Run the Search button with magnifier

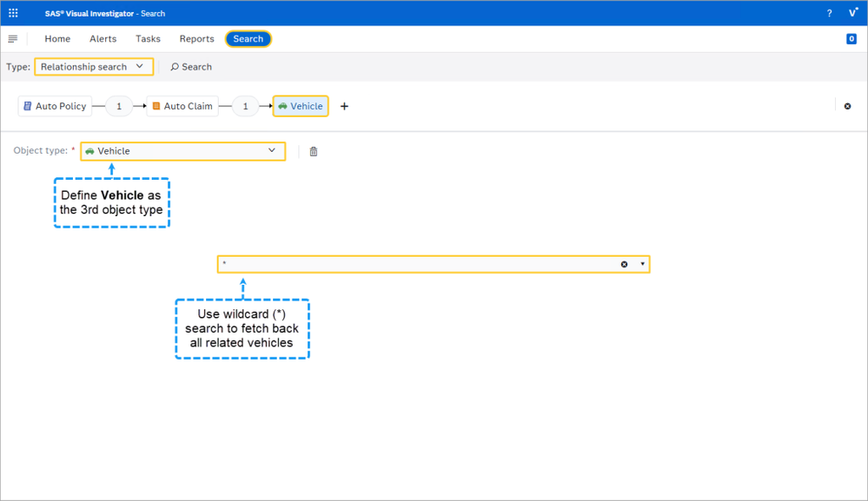191,67
